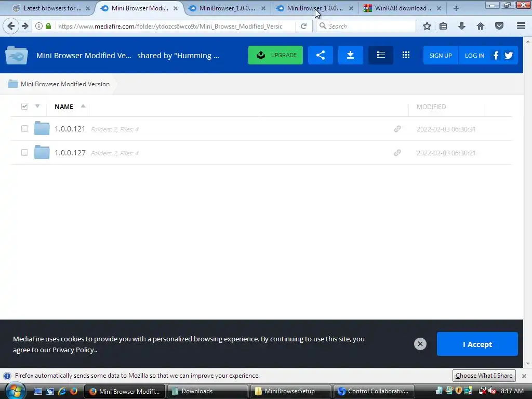Open Firefox downloads arrow

[x=462, y=26]
